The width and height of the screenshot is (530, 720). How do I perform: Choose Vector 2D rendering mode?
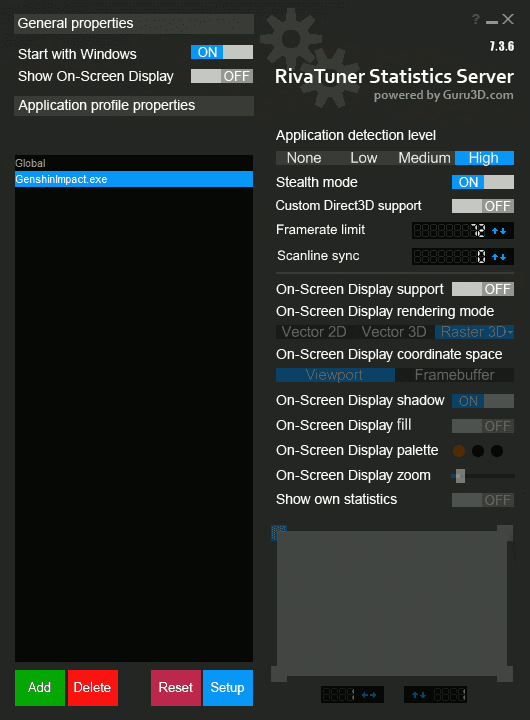tap(314, 332)
